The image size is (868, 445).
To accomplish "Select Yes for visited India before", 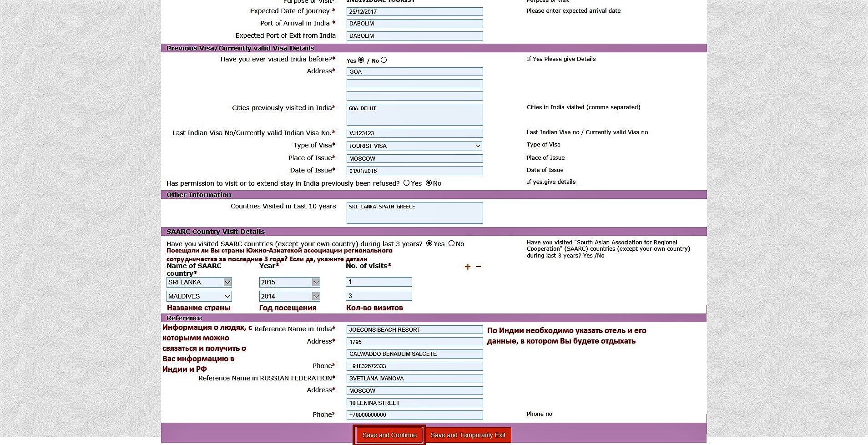I will 361,60.
